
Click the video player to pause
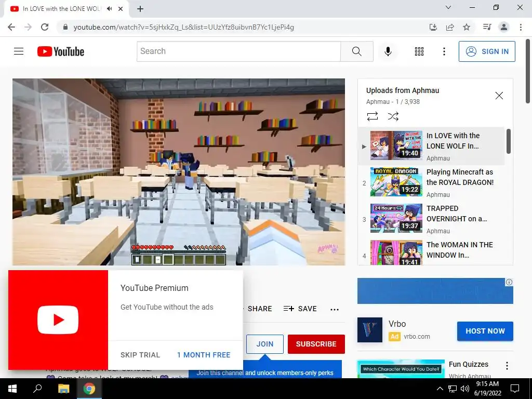[x=179, y=171]
